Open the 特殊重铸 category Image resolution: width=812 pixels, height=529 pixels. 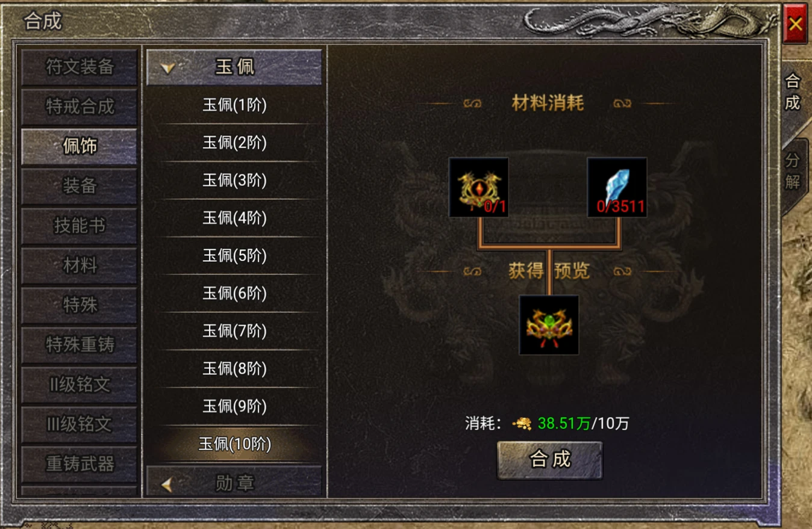click(x=80, y=345)
